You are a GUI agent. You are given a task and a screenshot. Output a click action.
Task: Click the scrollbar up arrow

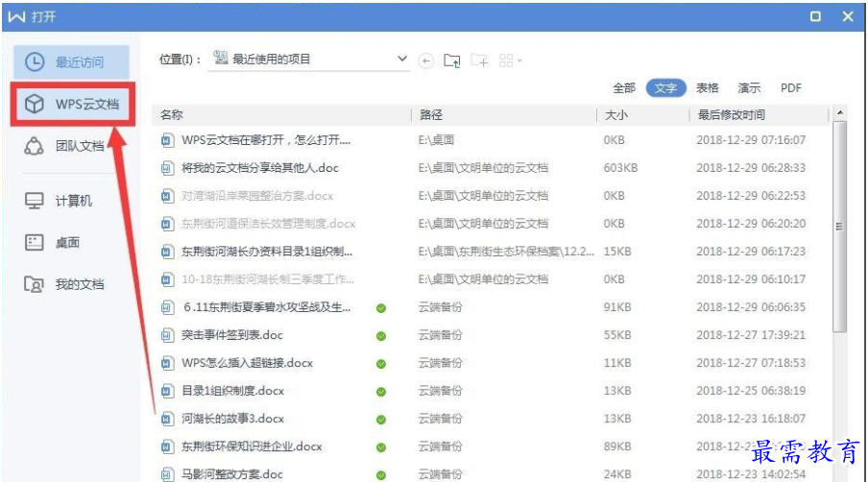pyautogui.click(x=840, y=113)
